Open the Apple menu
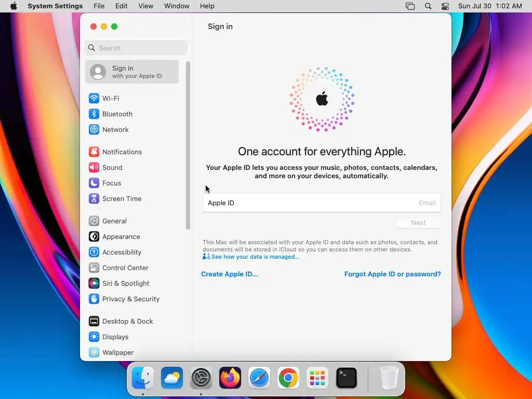Viewport: 532px width, 399px height. tap(14, 6)
